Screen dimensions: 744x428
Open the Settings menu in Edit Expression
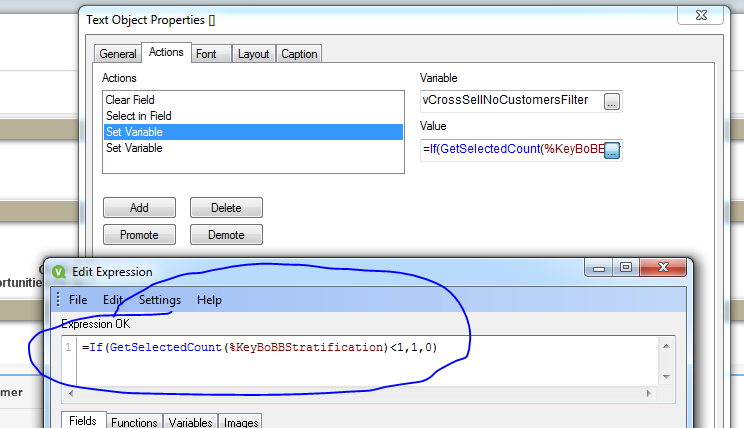click(160, 300)
